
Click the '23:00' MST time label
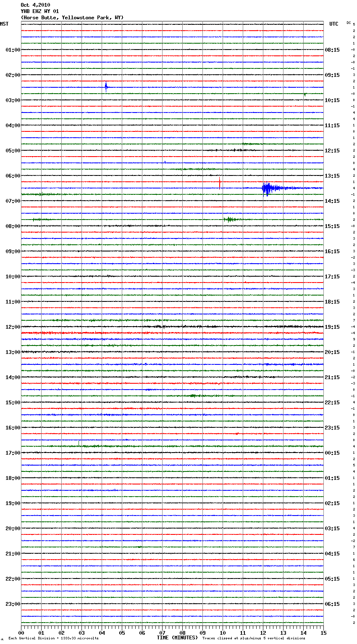(x=13, y=604)
